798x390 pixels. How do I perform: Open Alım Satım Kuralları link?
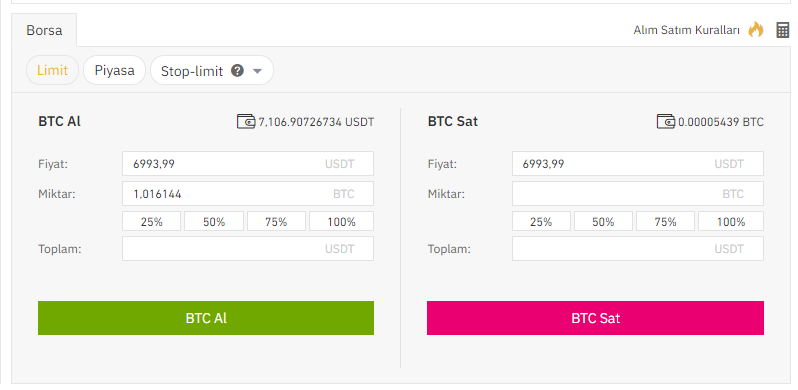point(686,30)
